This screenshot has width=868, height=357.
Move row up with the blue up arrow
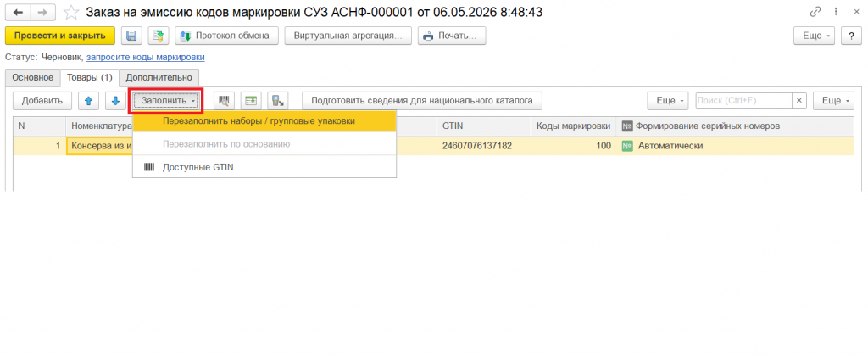[x=88, y=101]
